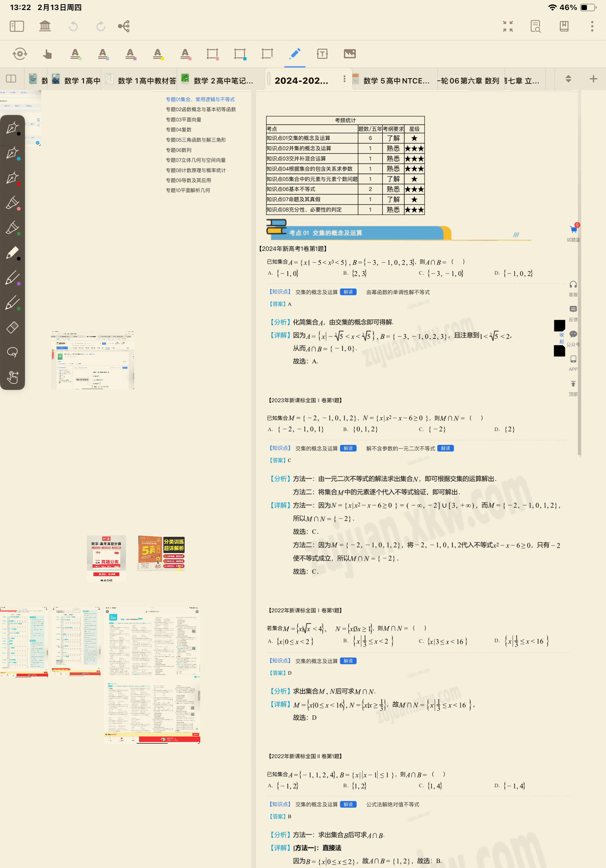Add a new tab with plus
Viewport: 606px width, 868px height.
click(593, 79)
